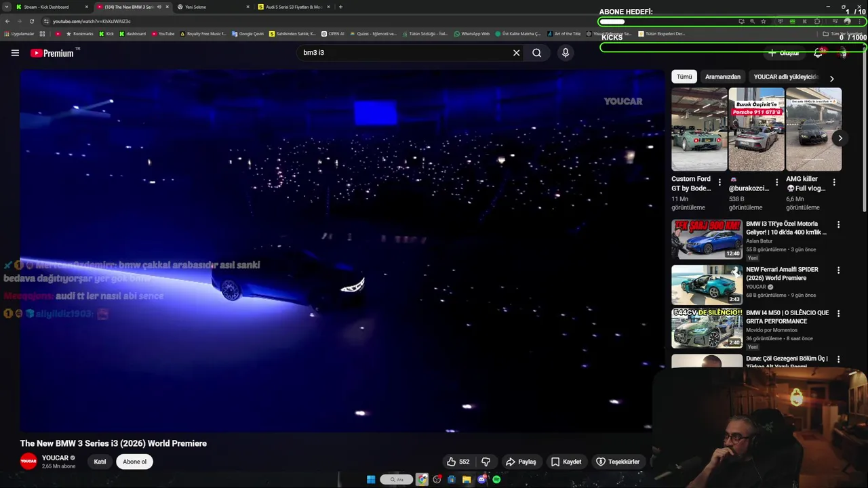Open options for AMG killer short

pos(834,182)
